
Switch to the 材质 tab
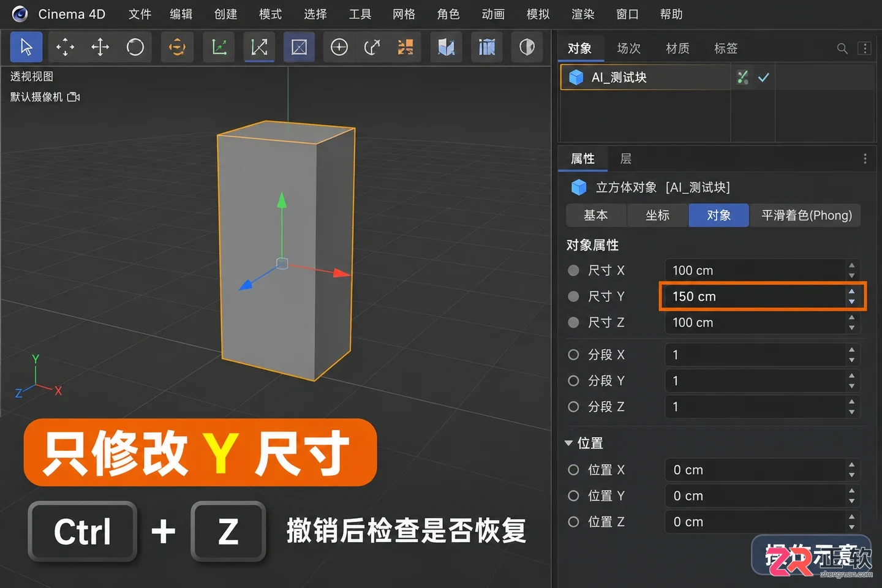point(677,48)
